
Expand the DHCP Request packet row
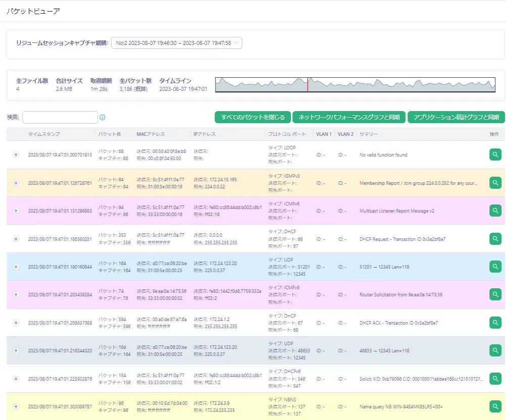pos(16,239)
